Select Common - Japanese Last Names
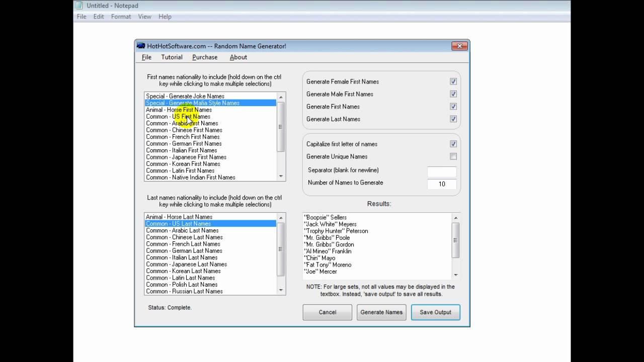The height and width of the screenshot is (362, 644). point(210,264)
